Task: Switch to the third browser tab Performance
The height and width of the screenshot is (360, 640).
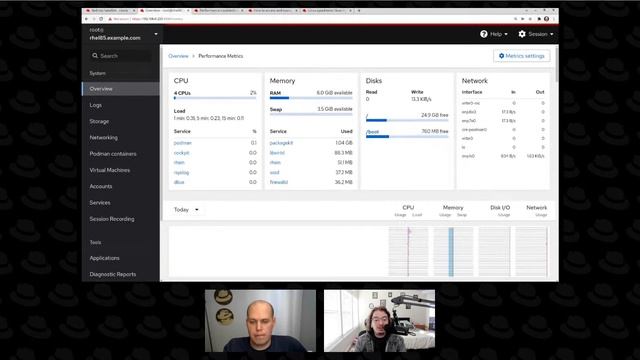Action: click(218, 11)
